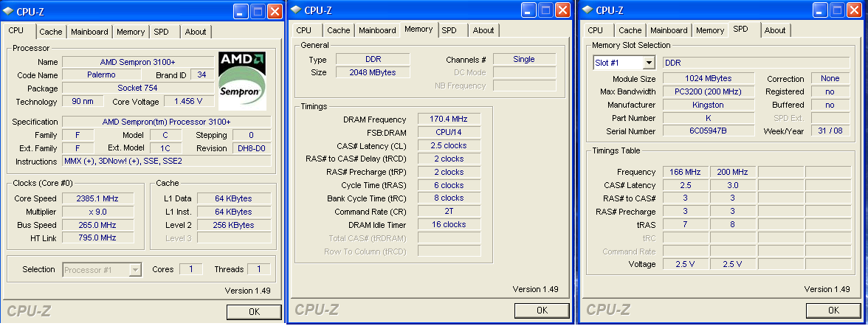The height and width of the screenshot is (326, 868).
Task: Click the '200 MHz' frequency cell in Timings Table
Action: [732, 172]
